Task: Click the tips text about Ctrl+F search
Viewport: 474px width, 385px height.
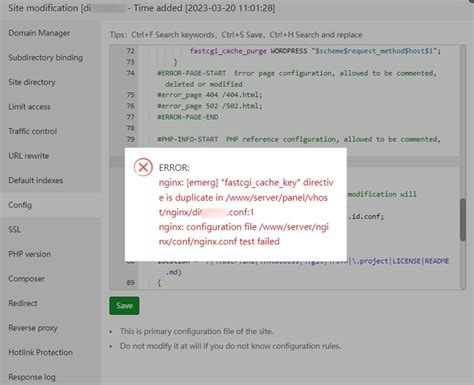Action: tap(236, 35)
